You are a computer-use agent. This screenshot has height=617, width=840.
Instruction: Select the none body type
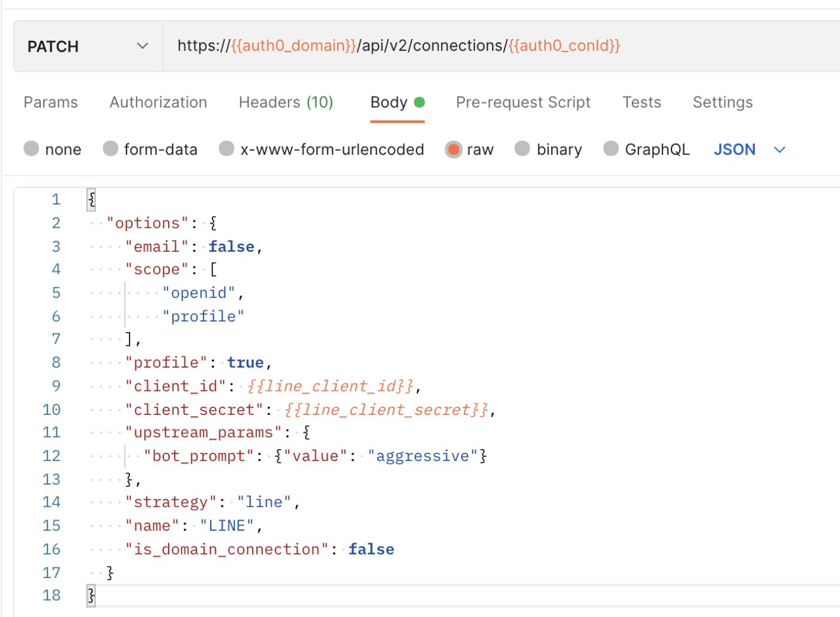(52, 149)
